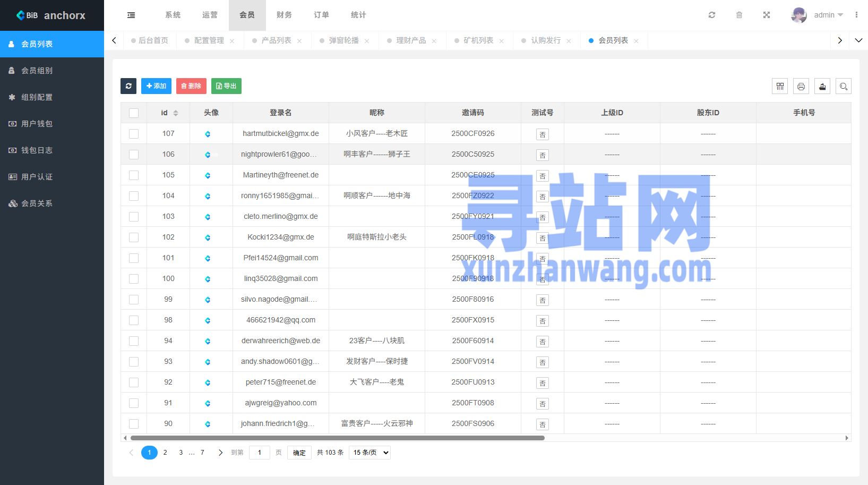Screen dimensions: 868x485
Task: Select the checkbox for member id 107
Action: [134, 134]
